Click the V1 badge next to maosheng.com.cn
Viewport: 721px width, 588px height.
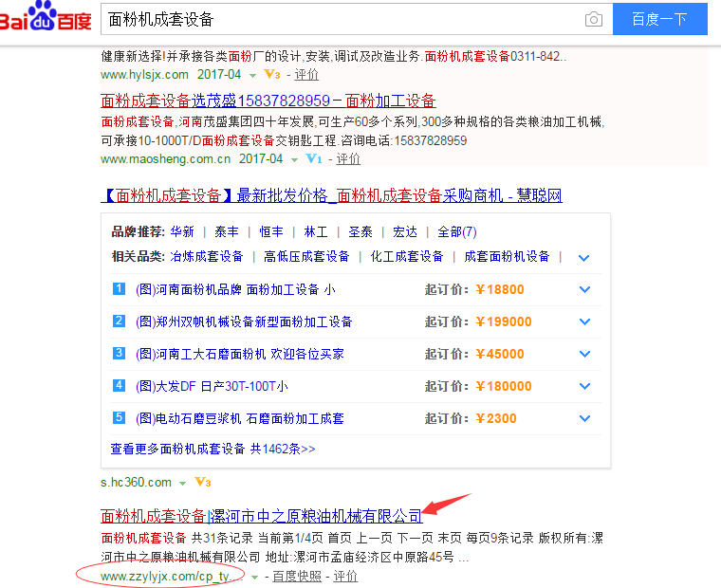(x=314, y=159)
